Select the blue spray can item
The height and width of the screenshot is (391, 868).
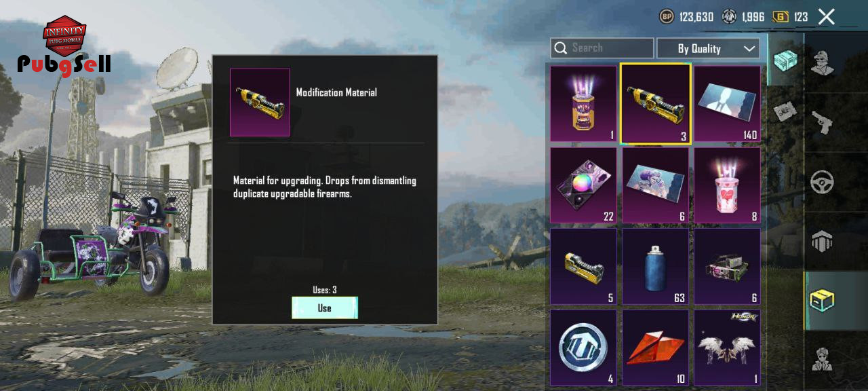655,266
